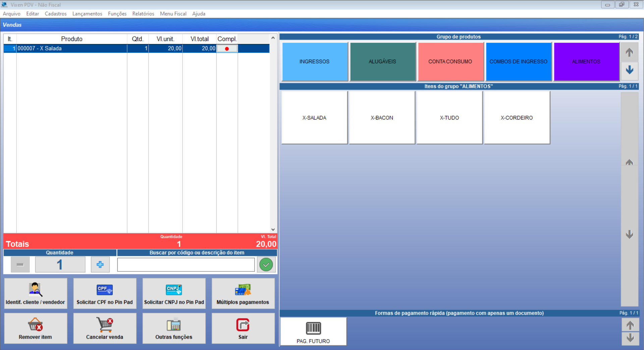644x350 pixels.
Task: Select the pink CONTA CONSUMO group
Action: point(450,61)
